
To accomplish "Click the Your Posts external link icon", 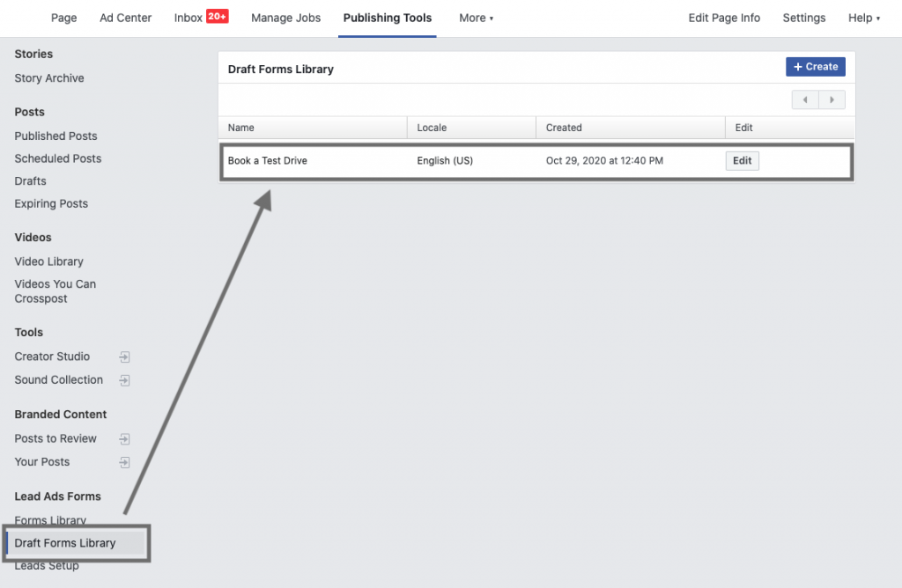I will pos(124,462).
